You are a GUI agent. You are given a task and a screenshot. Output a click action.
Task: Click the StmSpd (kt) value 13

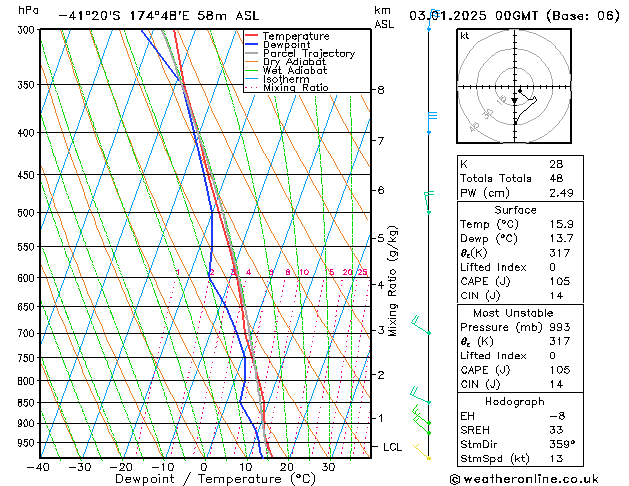click(556, 458)
